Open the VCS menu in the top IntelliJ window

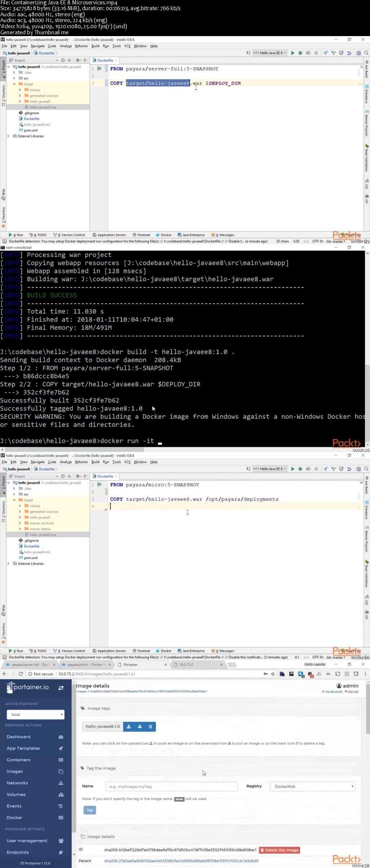pos(127,46)
